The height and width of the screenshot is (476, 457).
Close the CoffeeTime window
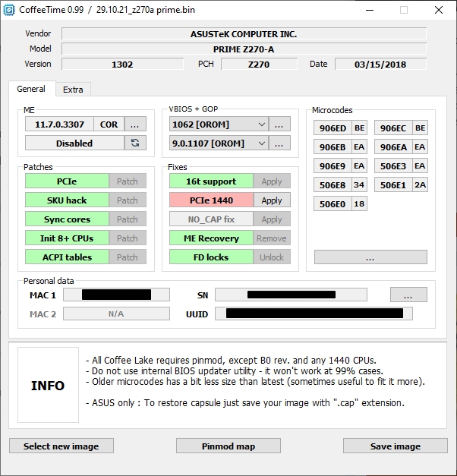pos(438,10)
